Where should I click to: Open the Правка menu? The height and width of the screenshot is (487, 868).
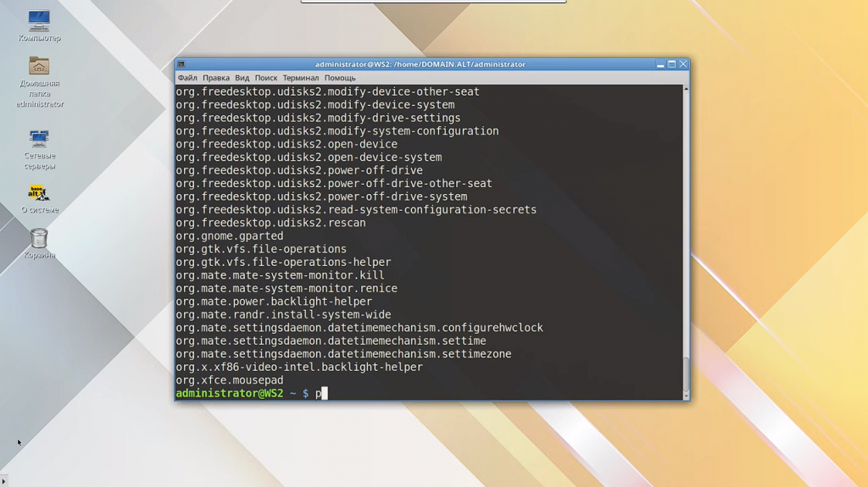(x=216, y=78)
